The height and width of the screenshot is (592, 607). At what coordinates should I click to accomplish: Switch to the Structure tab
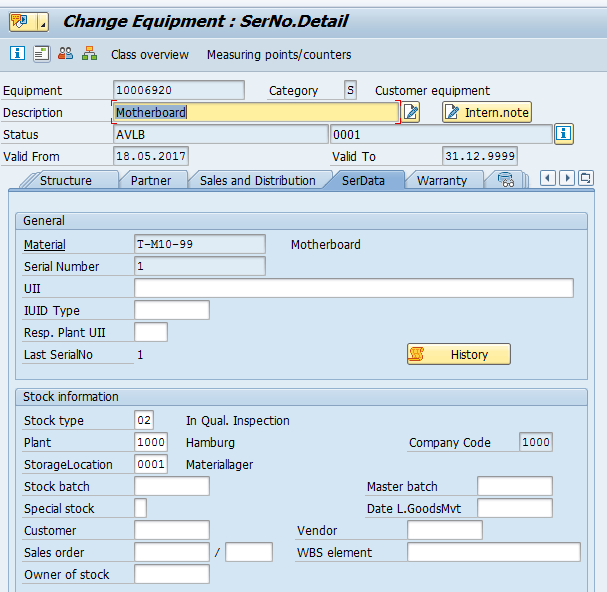click(66, 180)
